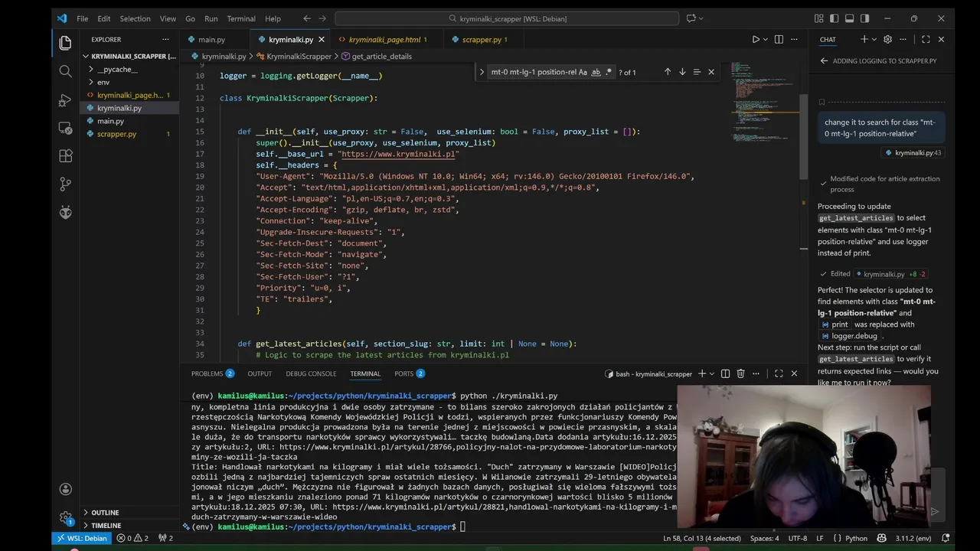The width and height of the screenshot is (980, 551).
Task: Kill the terminal with the trash icon
Action: coord(740,373)
